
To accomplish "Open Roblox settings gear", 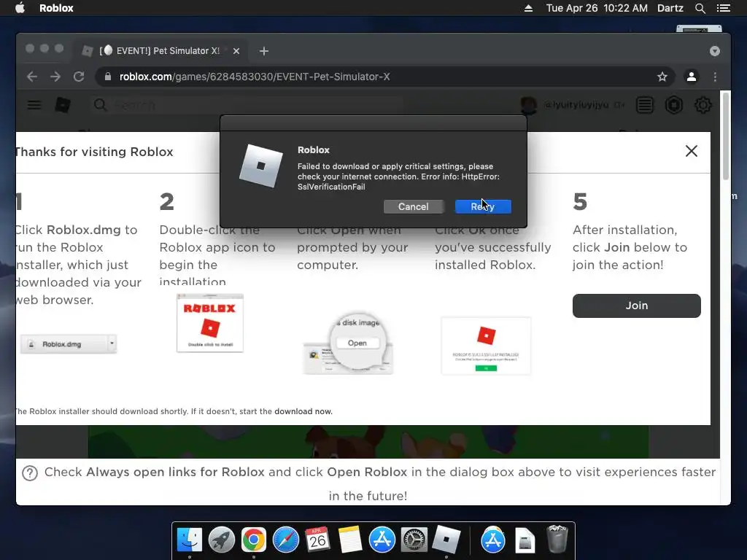I will (x=703, y=105).
